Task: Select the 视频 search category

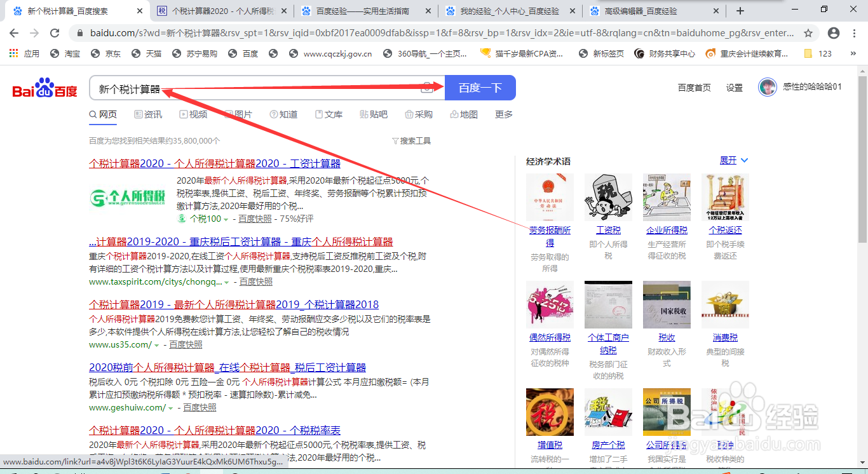Action: pyautogui.click(x=193, y=114)
